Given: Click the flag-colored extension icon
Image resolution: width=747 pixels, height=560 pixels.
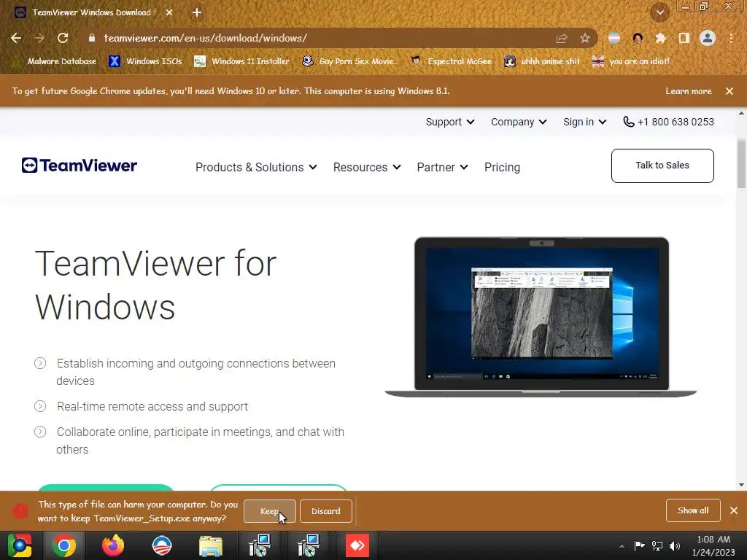Looking at the screenshot, I should (x=614, y=38).
